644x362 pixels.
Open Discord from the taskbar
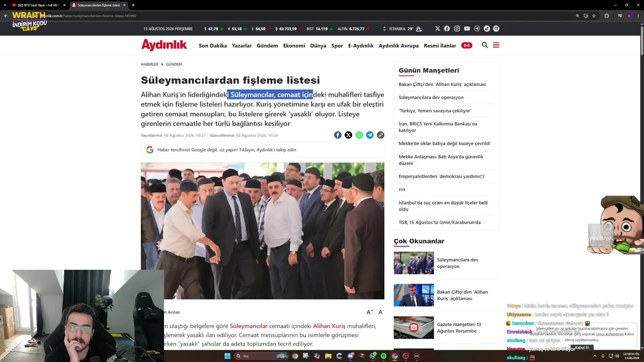(350, 356)
